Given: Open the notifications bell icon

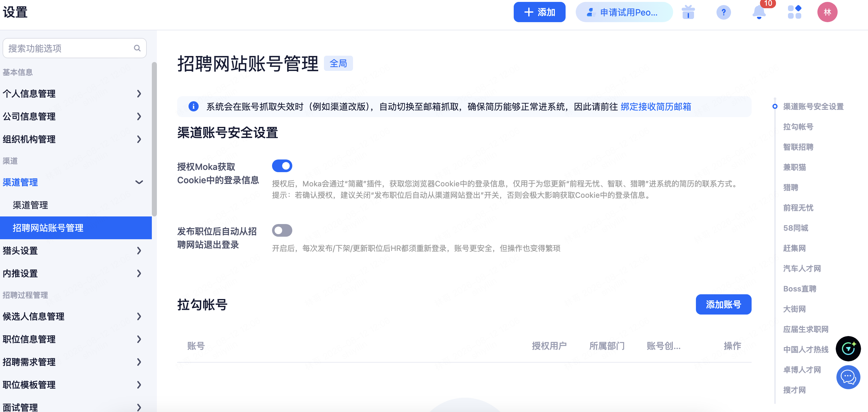Looking at the screenshot, I should [759, 12].
